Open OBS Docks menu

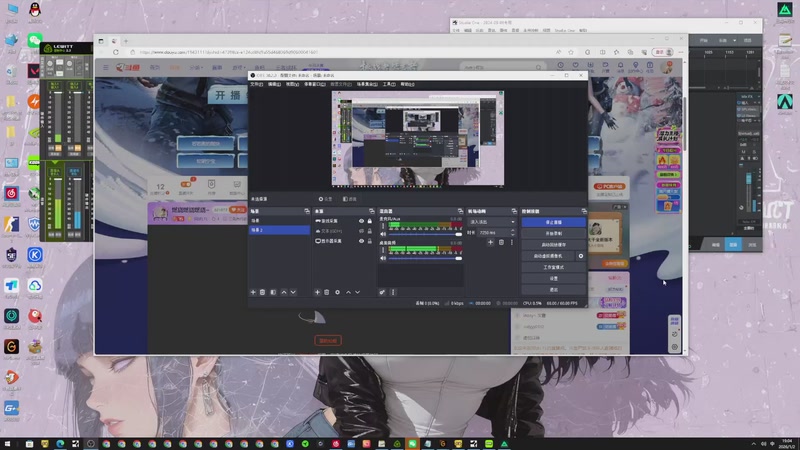(314, 84)
